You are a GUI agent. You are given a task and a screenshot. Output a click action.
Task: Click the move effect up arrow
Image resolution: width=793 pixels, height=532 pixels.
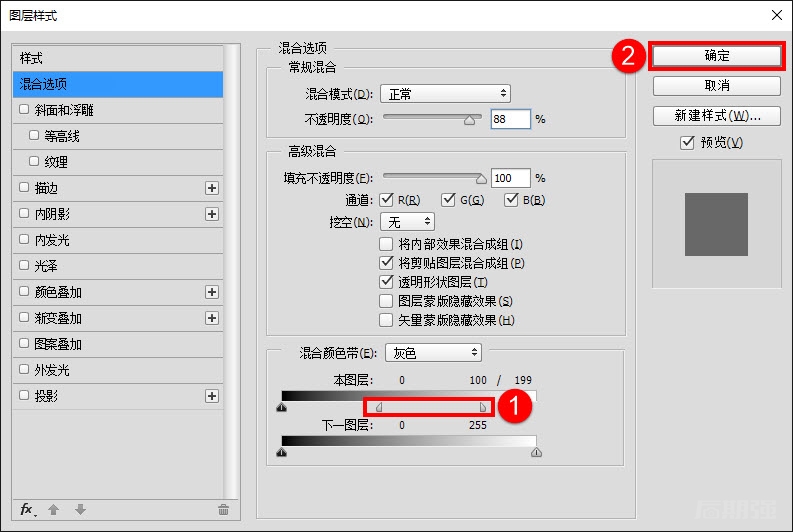point(54,510)
